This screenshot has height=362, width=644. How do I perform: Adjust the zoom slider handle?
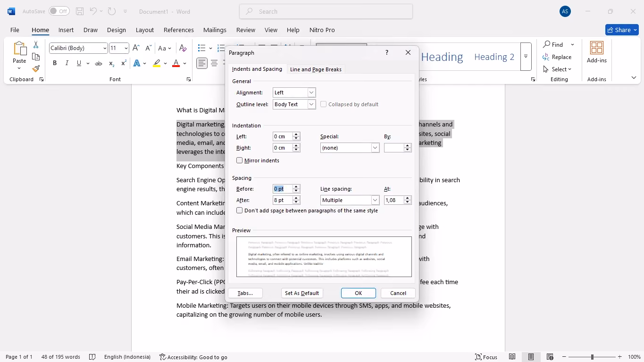592,357
